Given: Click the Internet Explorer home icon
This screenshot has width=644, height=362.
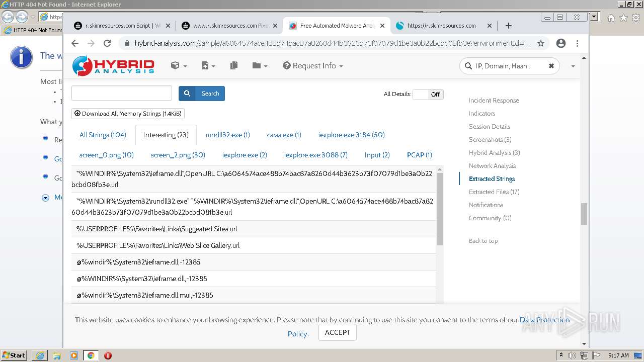Looking at the screenshot, I should pos(611,18).
